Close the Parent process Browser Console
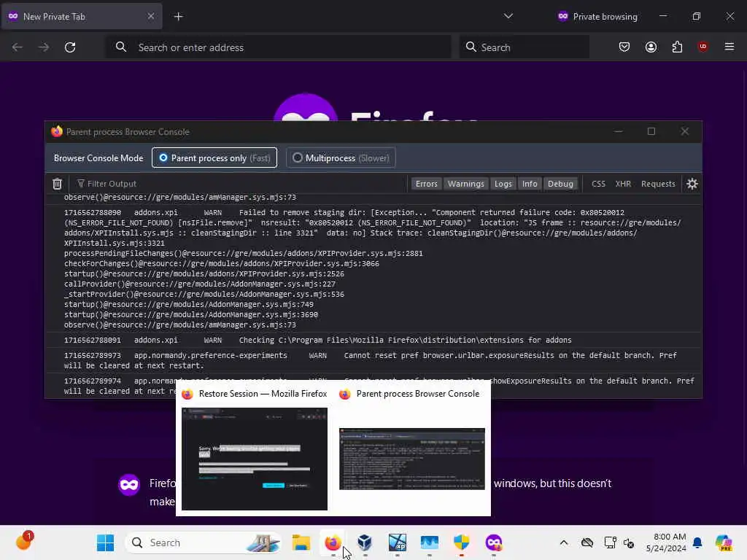This screenshot has height=560, width=747. coord(684,131)
